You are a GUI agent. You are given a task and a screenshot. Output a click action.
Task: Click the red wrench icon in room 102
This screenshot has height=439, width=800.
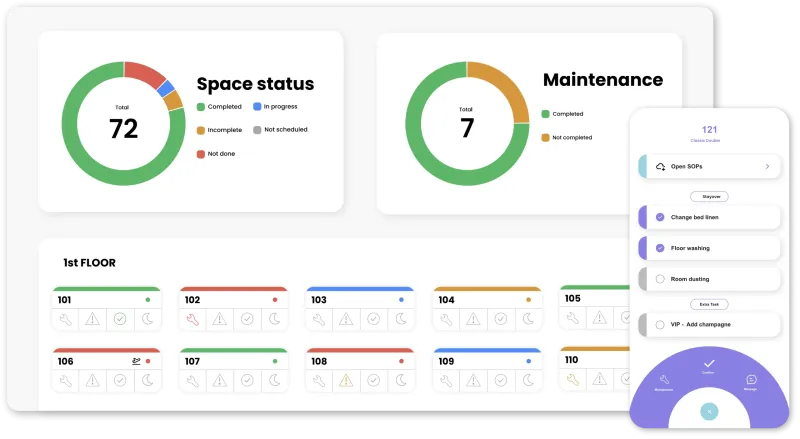point(192,320)
